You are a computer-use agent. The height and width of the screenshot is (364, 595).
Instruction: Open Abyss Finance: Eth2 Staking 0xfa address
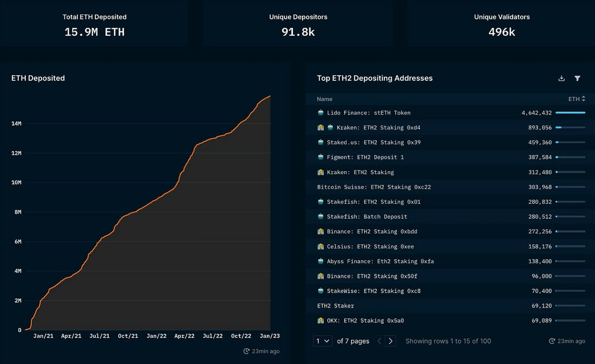coord(380,261)
